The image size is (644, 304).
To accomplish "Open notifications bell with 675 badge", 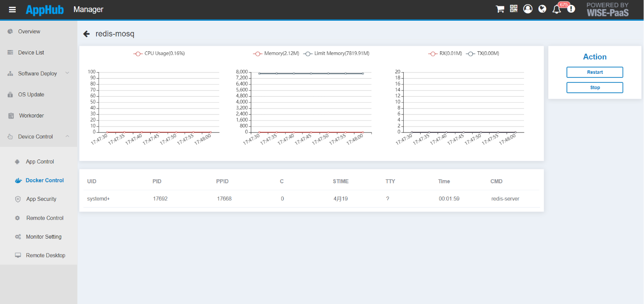I will click(x=557, y=9).
